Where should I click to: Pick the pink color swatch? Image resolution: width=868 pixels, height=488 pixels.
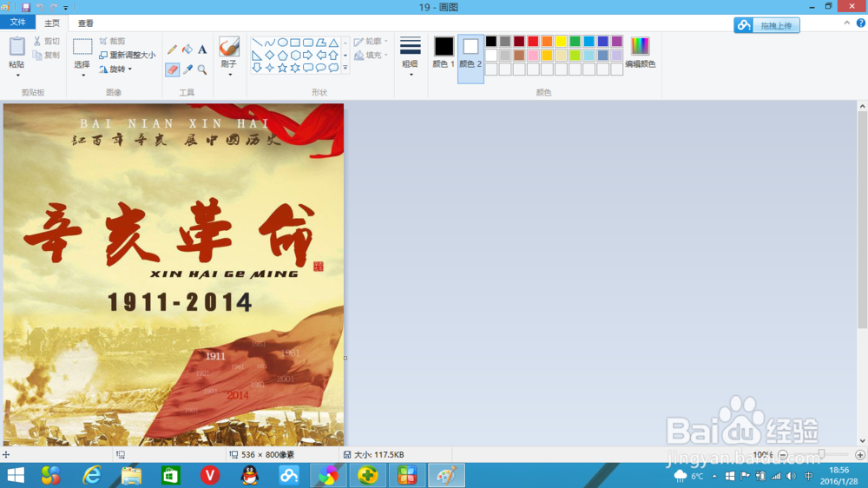pyautogui.click(x=533, y=55)
